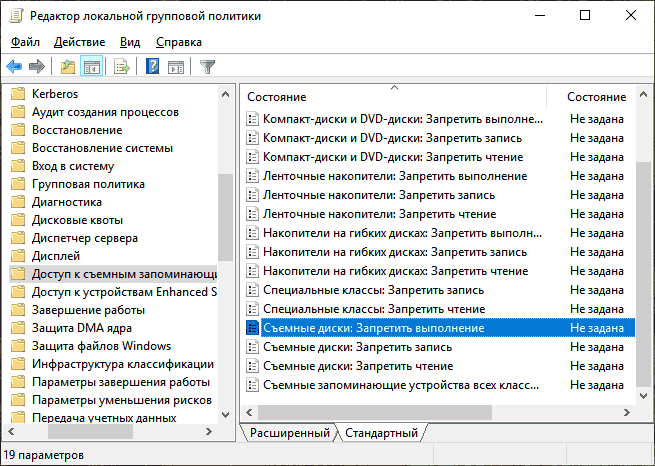Click policy icon for Специальные классы: Запретить чтение
The width and height of the screenshot is (655, 466).
point(252,309)
